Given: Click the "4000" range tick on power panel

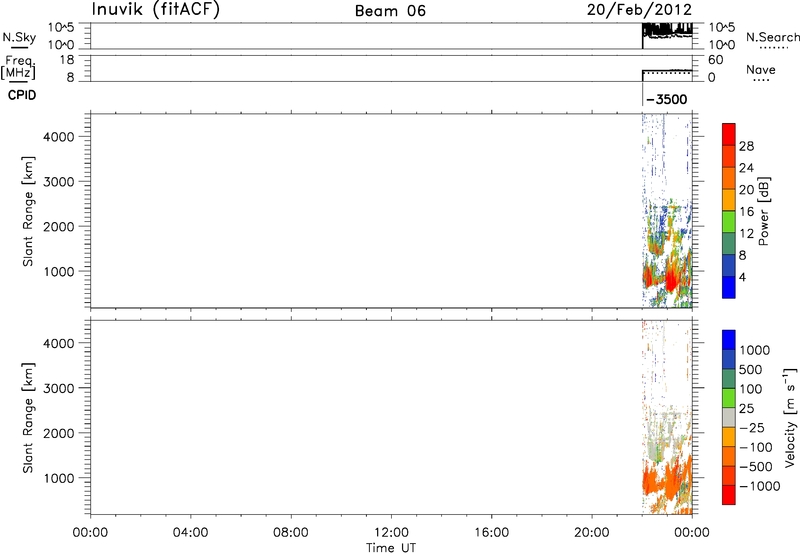Looking at the screenshot, I should (x=59, y=137).
